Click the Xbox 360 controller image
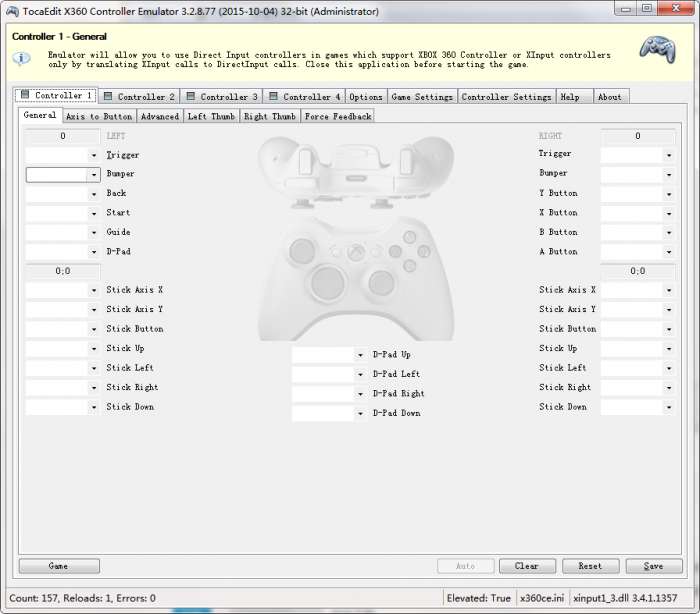The image size is (700, 614). coord(356,238)
